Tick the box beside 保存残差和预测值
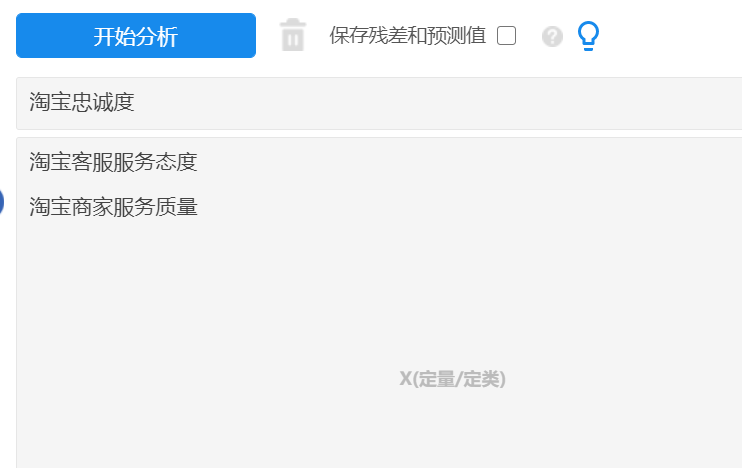 click(506, 35)
